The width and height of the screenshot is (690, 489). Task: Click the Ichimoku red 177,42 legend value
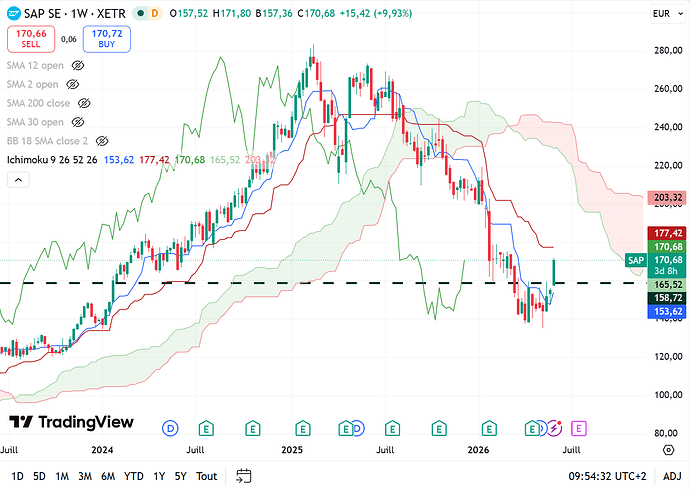tap(154, 160)
